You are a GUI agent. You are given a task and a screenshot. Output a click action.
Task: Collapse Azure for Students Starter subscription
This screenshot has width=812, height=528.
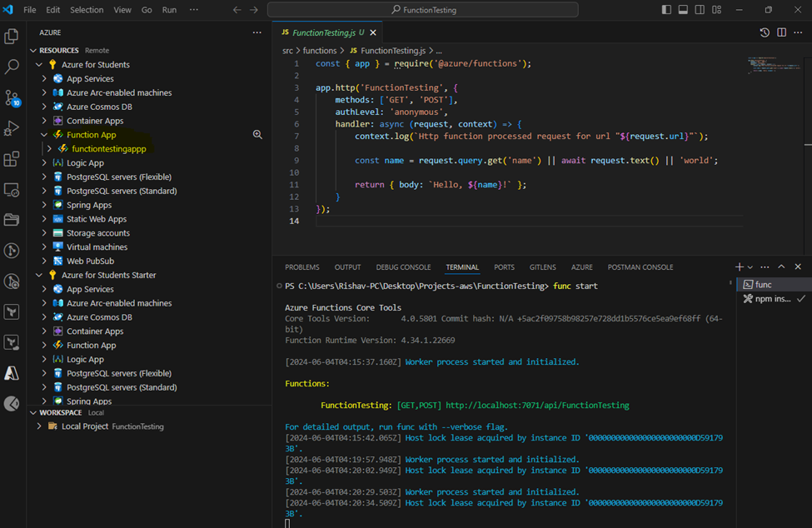point(39,275)
